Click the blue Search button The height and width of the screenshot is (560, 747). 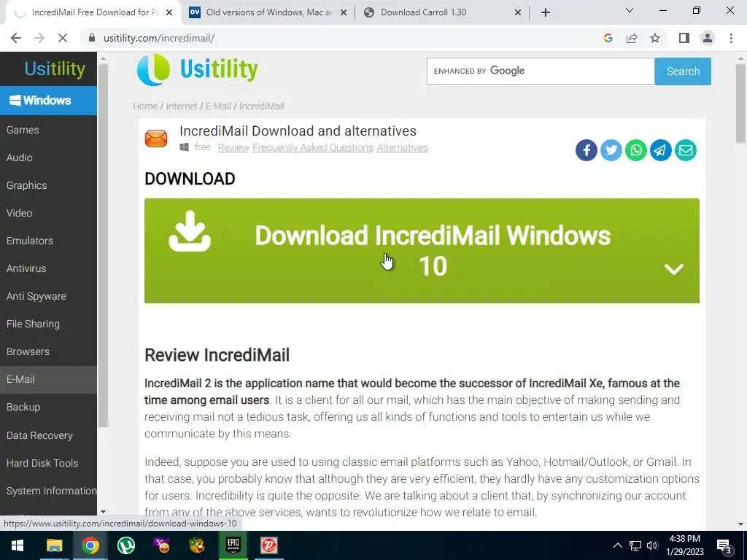click(683, 71)
